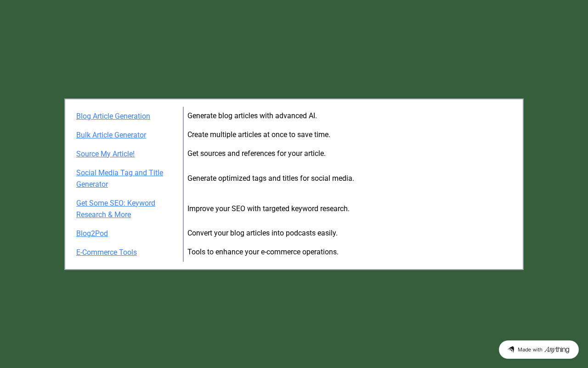588x368 pixels.
Task: Select the Source My Article! link
Action: pos(105,154)
